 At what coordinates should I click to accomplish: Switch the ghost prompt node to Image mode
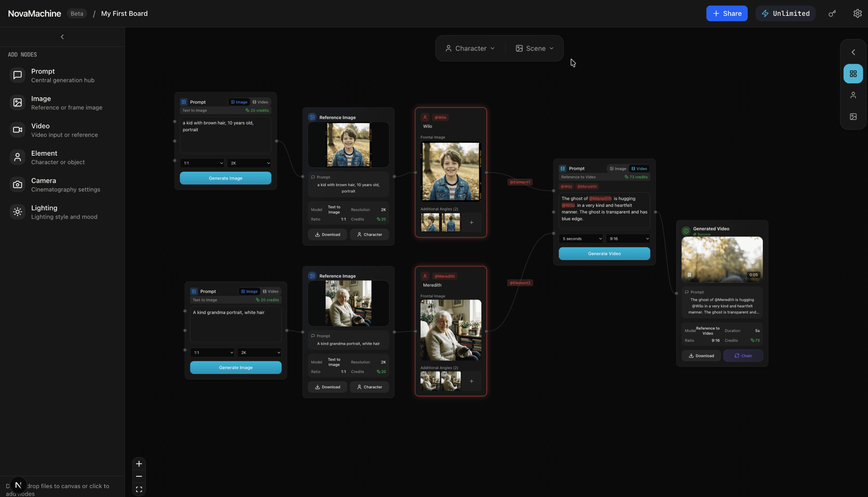[x=618, y=168]
